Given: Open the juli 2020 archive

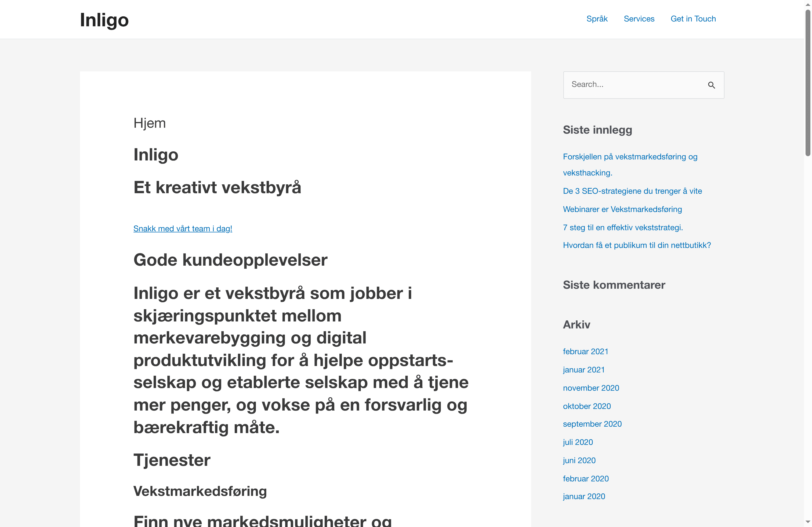Looking at the screenshot, I should 578,442.
